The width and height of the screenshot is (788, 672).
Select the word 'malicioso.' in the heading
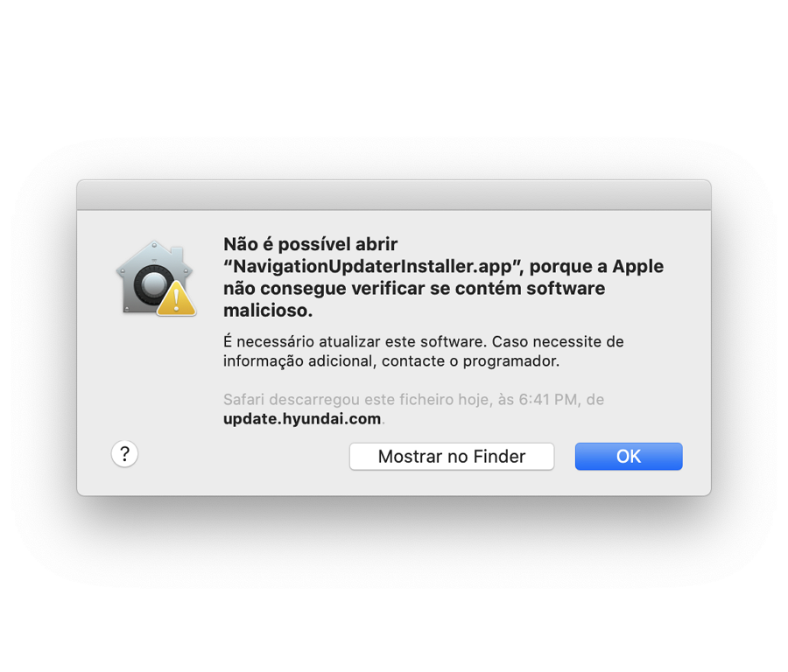(268, 311)
